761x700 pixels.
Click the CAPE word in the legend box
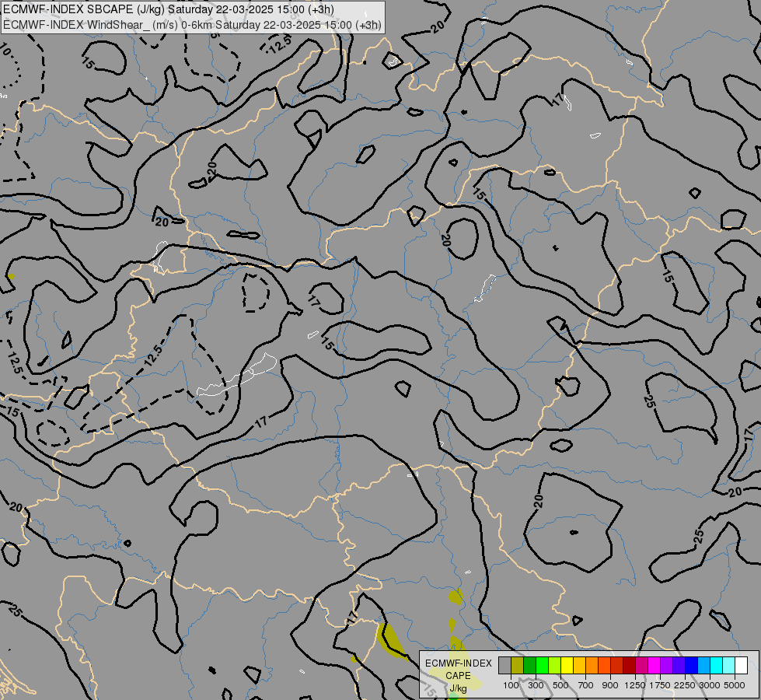tap(458, 676)
